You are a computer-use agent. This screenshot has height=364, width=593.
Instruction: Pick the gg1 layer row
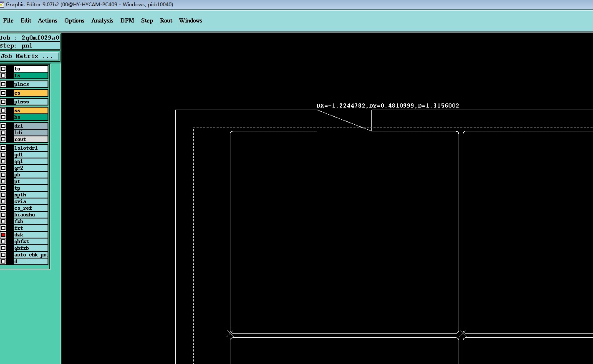[x=31, y=161]
